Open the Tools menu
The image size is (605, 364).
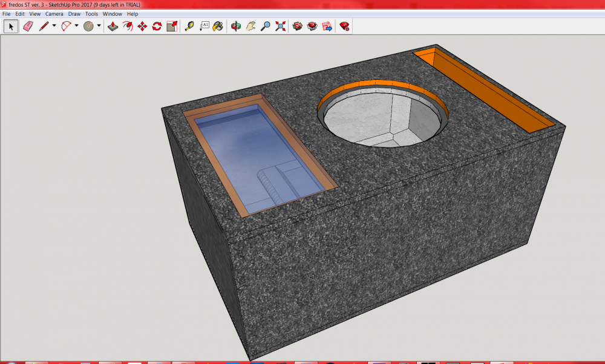(x=91, y=14)
